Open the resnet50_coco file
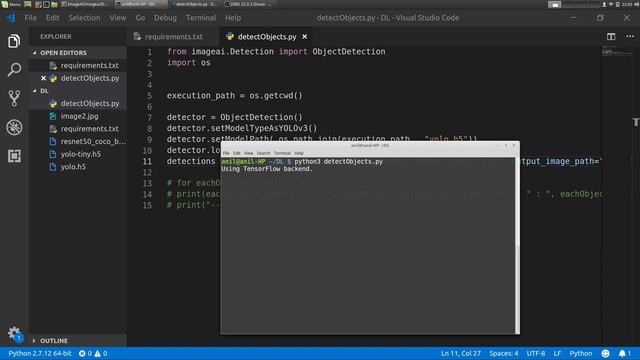This screenshot has width=640, height=360. 93,141
